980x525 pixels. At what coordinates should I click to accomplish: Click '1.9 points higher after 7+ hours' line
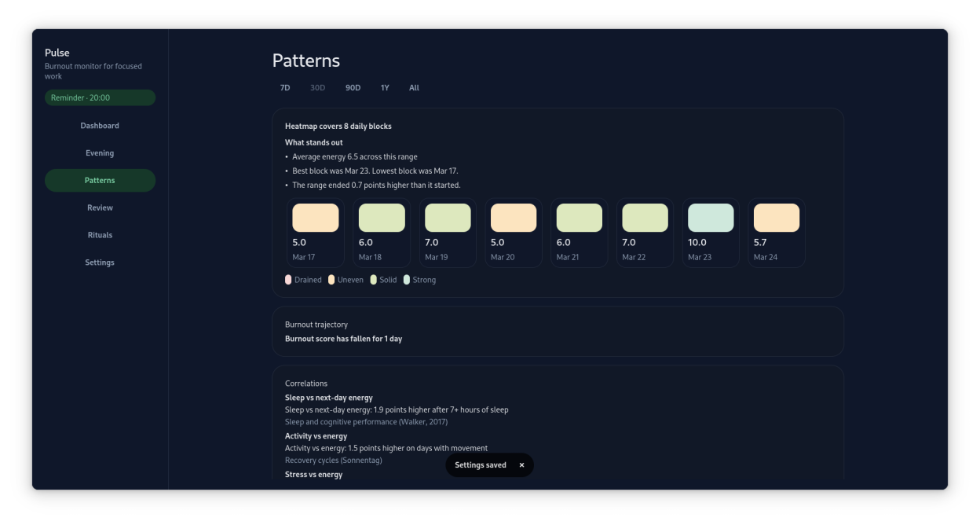397,410
